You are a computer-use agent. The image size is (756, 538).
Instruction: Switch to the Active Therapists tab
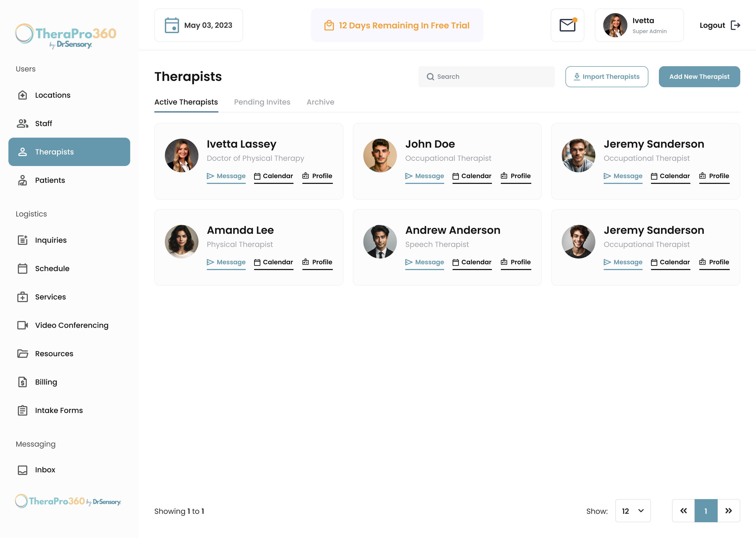186,102
